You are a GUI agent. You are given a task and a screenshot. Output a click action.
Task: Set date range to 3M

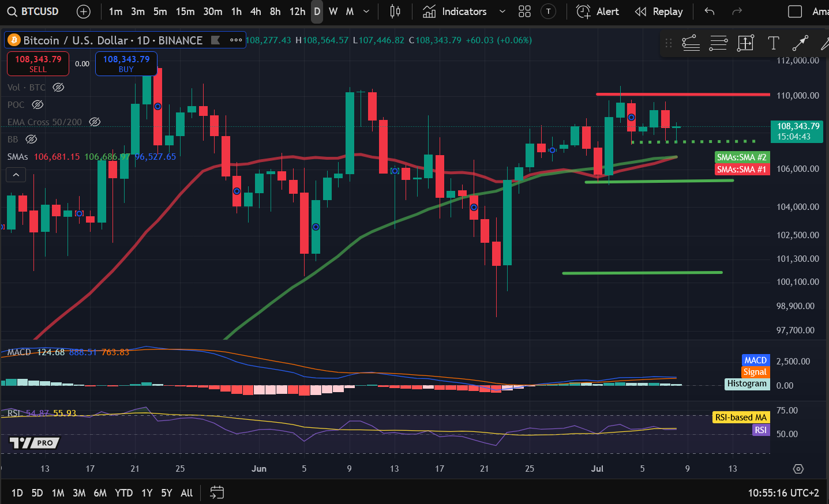[x=79, y=492]
